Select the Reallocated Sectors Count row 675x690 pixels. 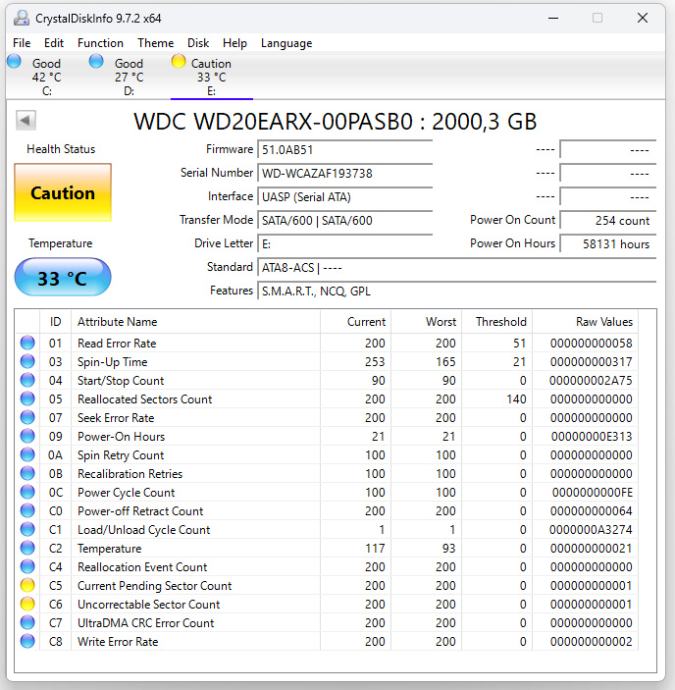[145, 399]
